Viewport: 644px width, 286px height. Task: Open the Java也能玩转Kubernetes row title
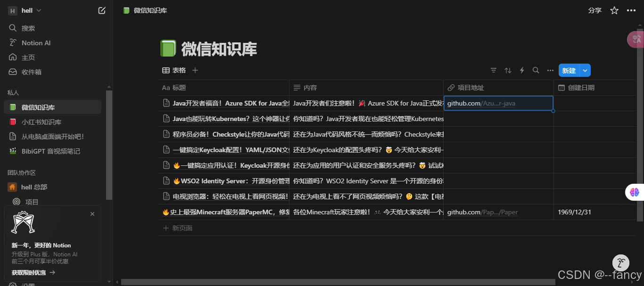(231, 119)
